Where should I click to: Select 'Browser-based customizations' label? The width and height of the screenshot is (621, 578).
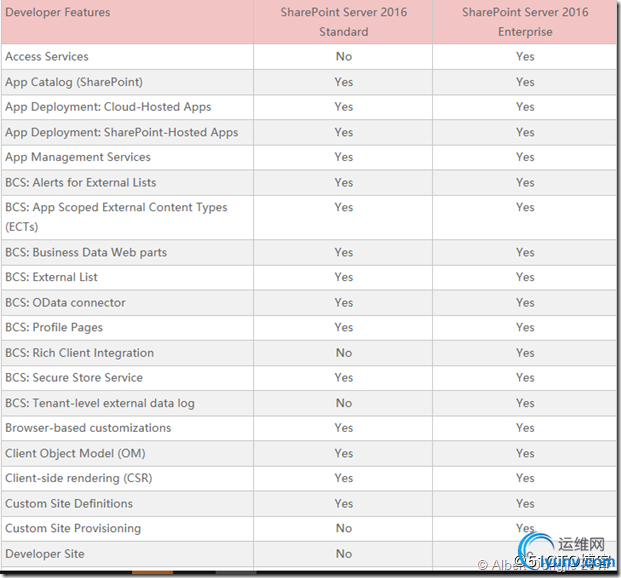[88, 428]
